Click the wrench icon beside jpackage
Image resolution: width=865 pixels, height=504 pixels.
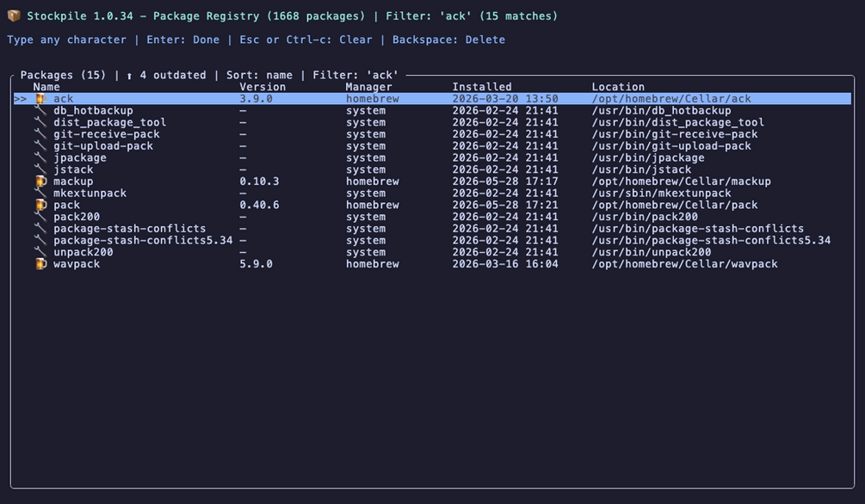(40, 157)
